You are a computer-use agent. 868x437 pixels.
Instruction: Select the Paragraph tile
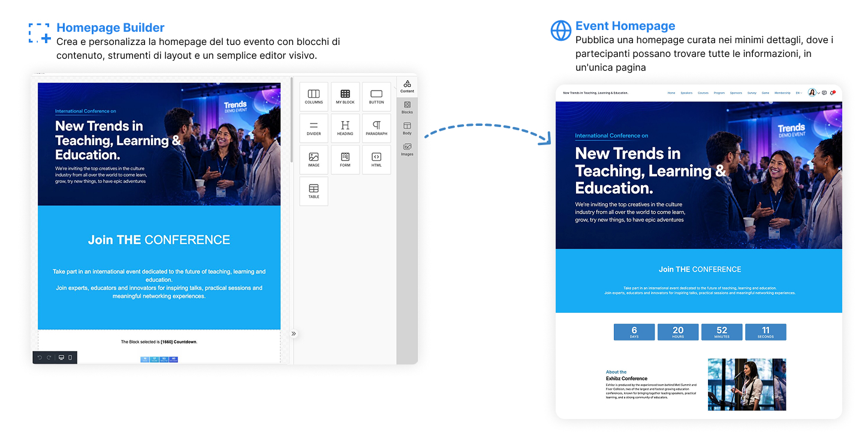[x=376, y=128]
